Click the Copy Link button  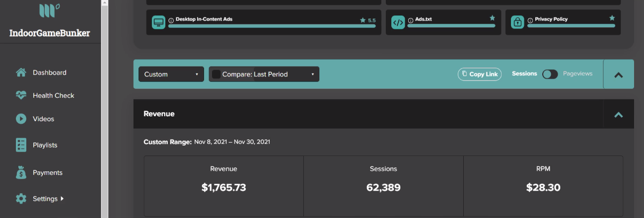coord(480,74)
